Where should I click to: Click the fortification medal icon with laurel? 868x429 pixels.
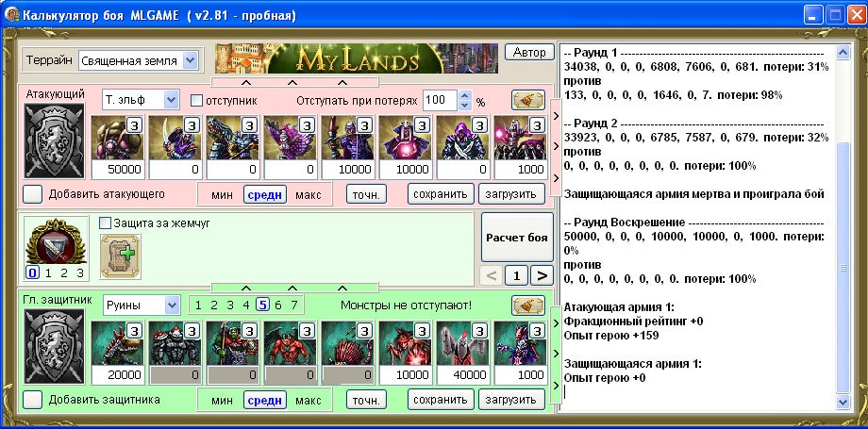coord(57,242)
